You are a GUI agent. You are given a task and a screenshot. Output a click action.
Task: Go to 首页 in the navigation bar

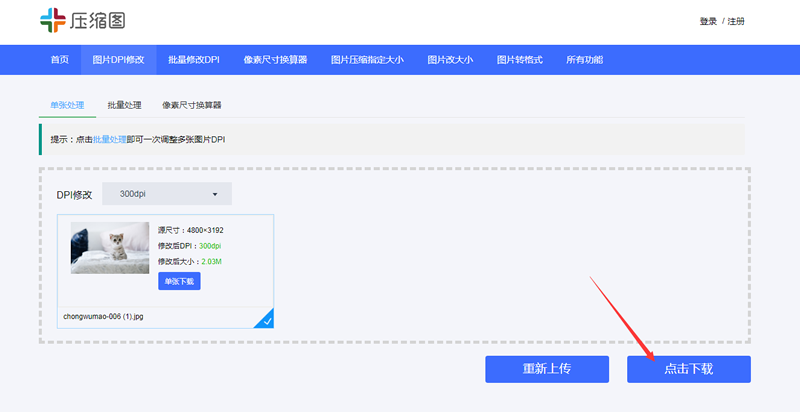pyautogui.click(x=59, y=60)
